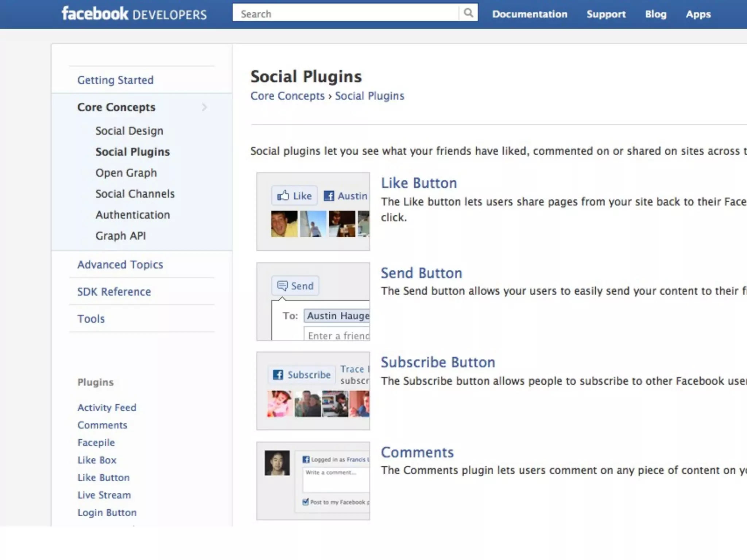Expand the Core Concepts chevron arrow

click(x=204, y=107)
